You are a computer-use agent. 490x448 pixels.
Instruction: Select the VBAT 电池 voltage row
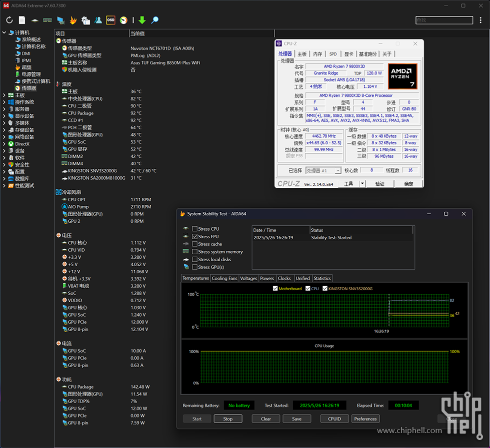pos(164,286)
